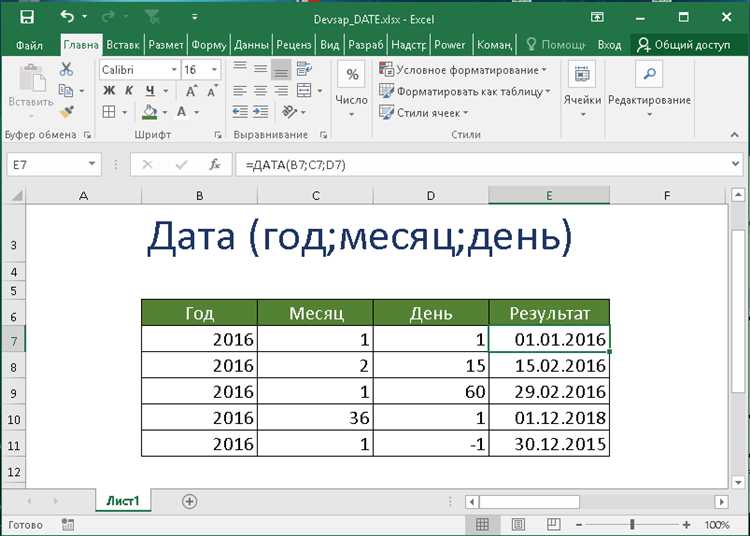The width and height of the screenshot is (750, 536).
Task: Align cell text left
Action: click(240, 90)
